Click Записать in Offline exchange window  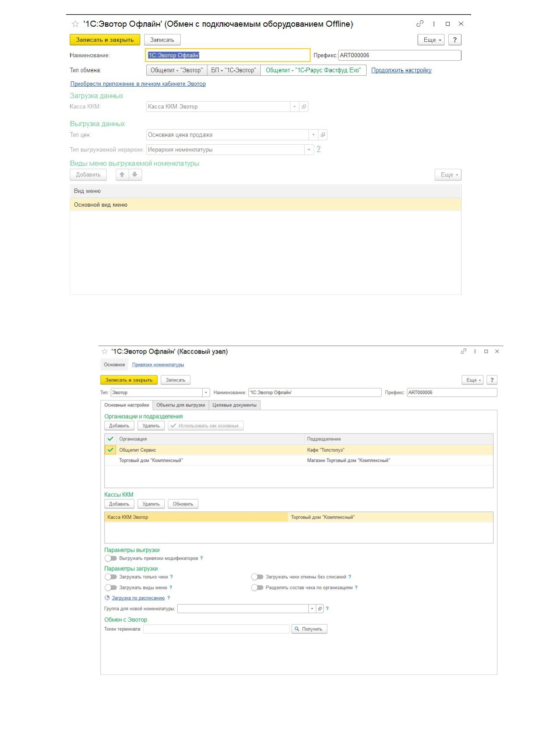tap(162, 40)
